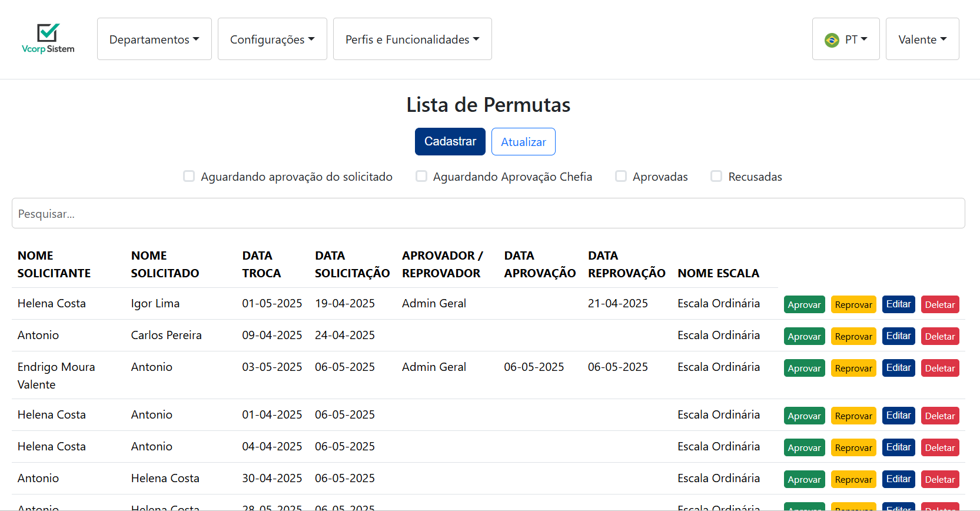Image resolution: width=980 pixels, height=511 pixels.
Task: Approve the Helena Costa / Igor Lima swap
Action: (x=805, y=304)
